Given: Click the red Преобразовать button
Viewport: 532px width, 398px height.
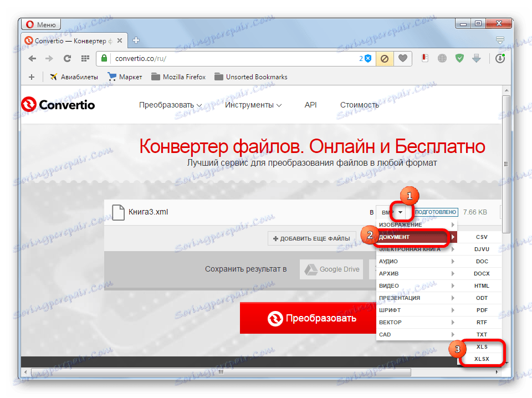Looking at the screenshot, I should coord(308,318).
